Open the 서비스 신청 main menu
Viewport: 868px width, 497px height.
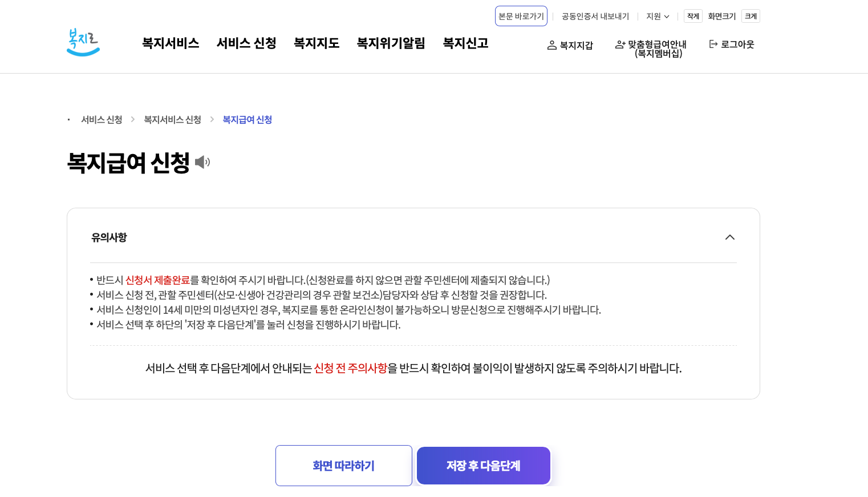click(x=246, y=43)
